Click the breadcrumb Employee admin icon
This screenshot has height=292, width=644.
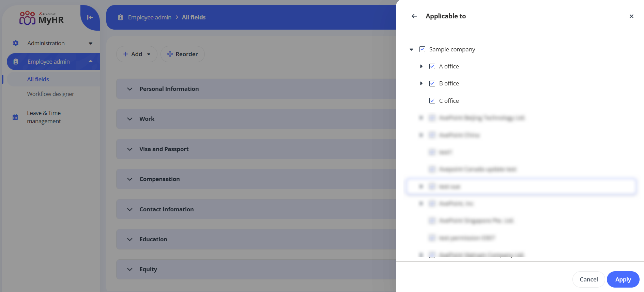pyautogui.click(x=120, y=17)
